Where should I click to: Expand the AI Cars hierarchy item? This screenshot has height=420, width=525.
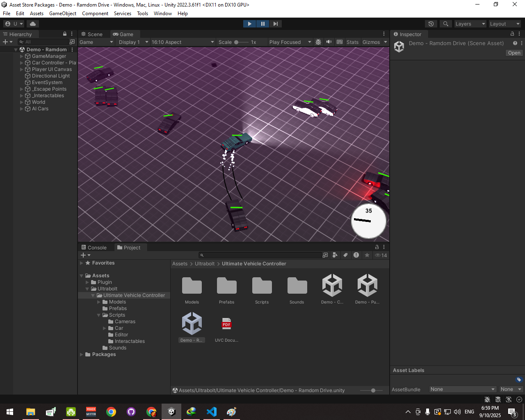pos(22,109)
